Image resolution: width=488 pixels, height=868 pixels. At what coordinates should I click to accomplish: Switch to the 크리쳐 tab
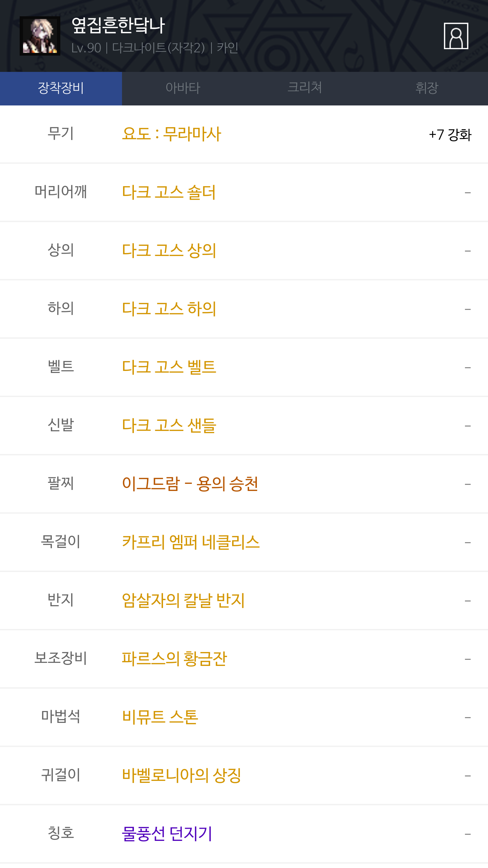coord(305,88)
